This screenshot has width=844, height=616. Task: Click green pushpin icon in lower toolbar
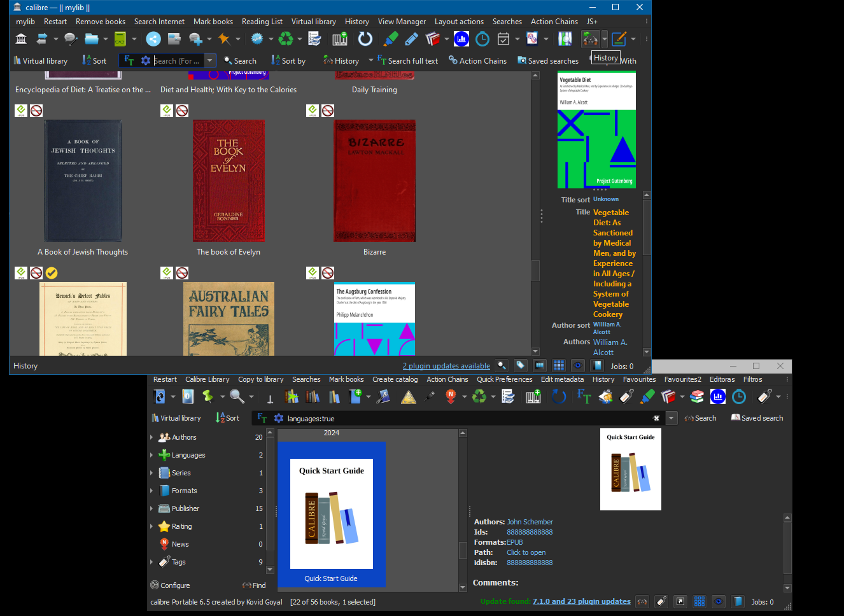tap(208, 396)
